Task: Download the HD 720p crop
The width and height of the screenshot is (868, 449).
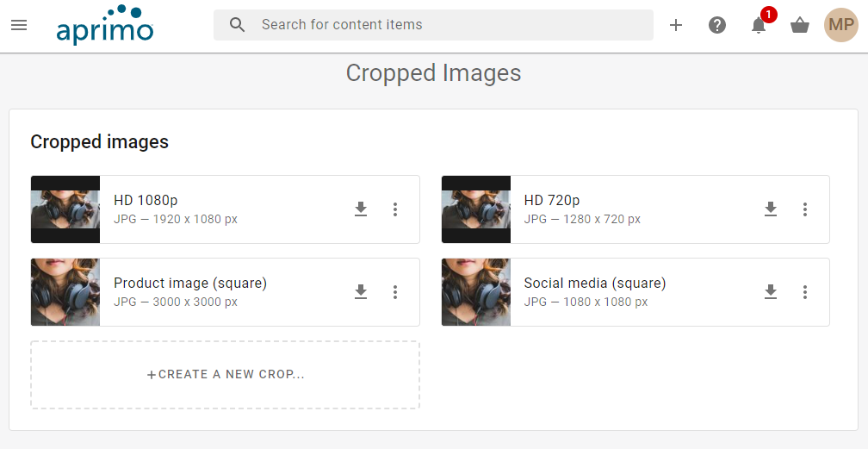Action: [771, 209]
